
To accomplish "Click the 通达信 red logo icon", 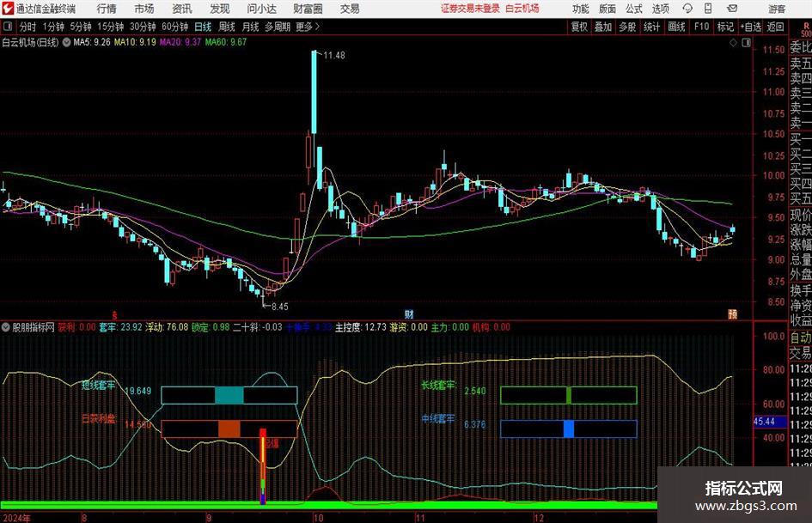I will pos(8,9).
